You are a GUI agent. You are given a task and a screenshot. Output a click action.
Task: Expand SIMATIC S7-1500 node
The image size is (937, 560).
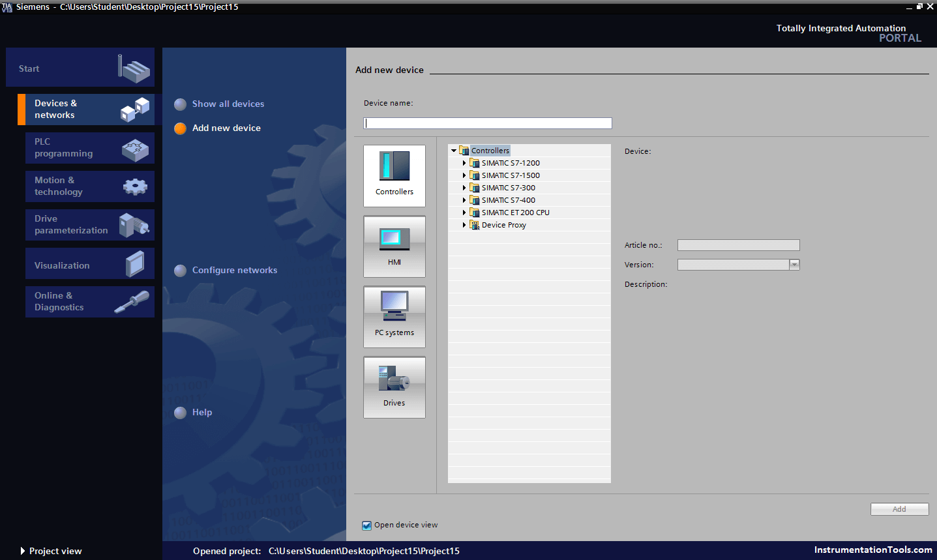[x=464, y=175]
